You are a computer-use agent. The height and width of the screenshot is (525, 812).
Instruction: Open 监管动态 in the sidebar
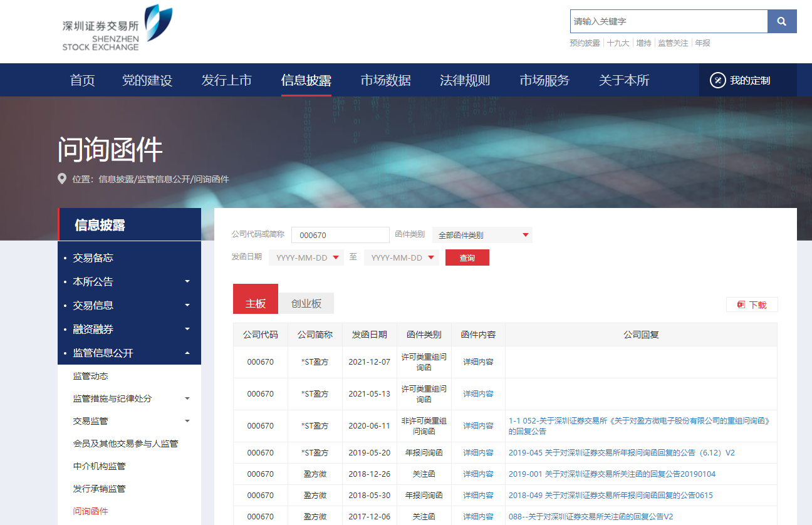pyautogui.click(x=90, y=376)
